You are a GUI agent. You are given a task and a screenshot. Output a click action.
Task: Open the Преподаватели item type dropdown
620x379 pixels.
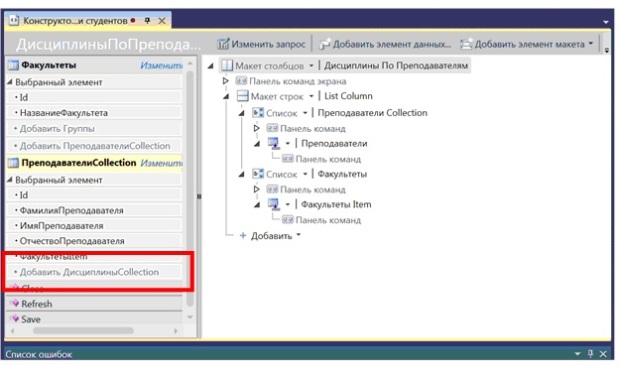point(288,143)
